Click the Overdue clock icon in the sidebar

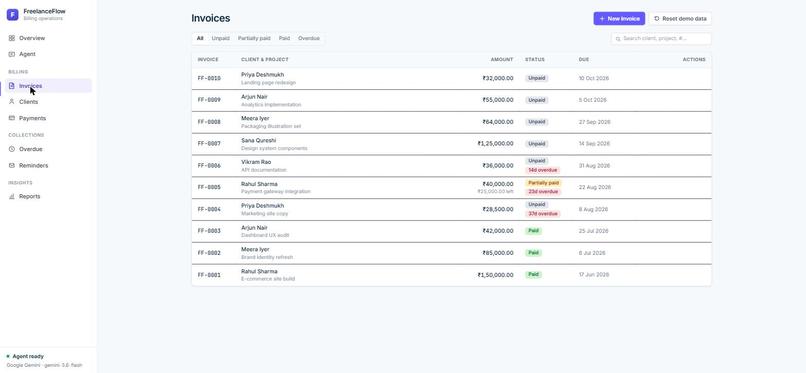(x=12, y=149)
